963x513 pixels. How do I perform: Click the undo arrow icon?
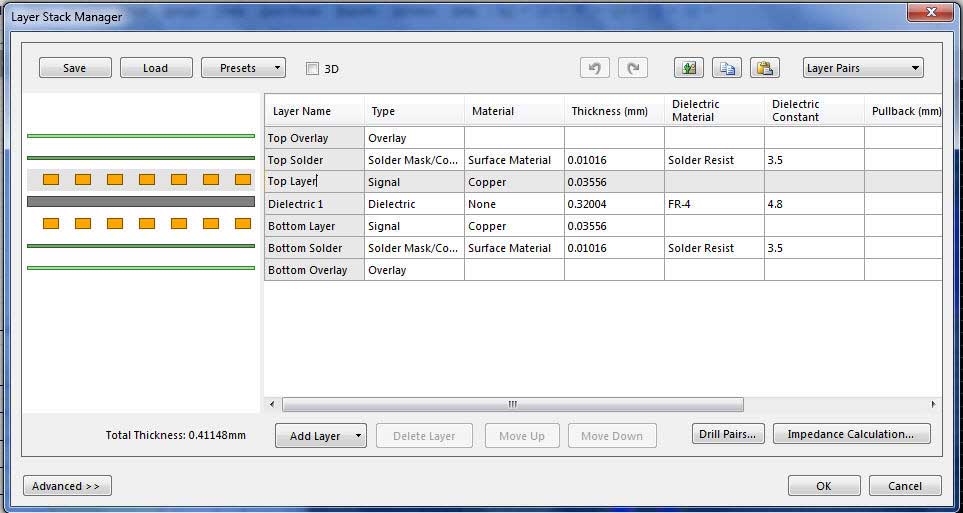[594, 68]
